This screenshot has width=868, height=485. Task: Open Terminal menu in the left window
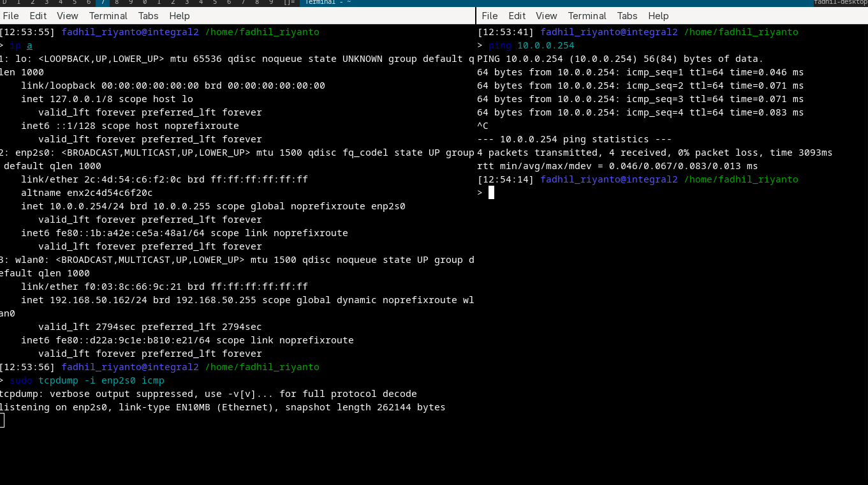(108, 15)
